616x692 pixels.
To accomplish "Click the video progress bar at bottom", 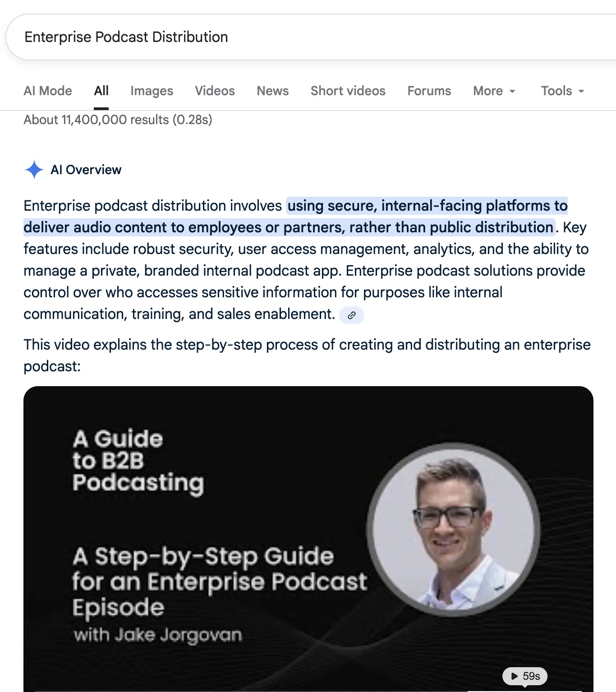I will click(x=308, y=690).
